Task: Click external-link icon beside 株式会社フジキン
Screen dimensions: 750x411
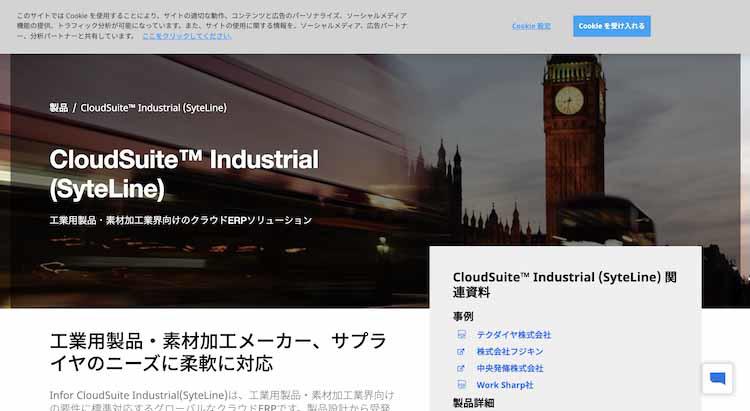Action: point(461,352)
